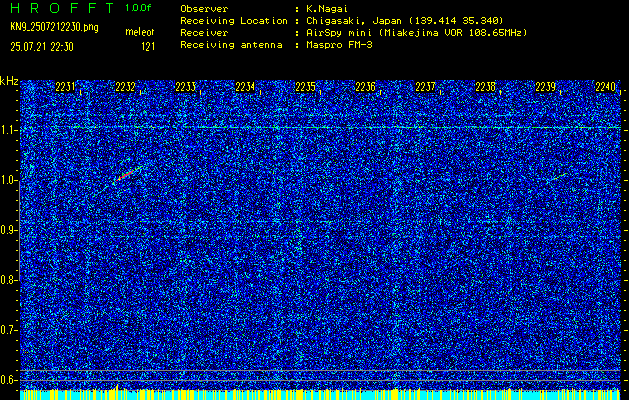Click the 2234 time marker
This screenshot has width=629, height=400.
pyautogui.click(x=245, y=87)
